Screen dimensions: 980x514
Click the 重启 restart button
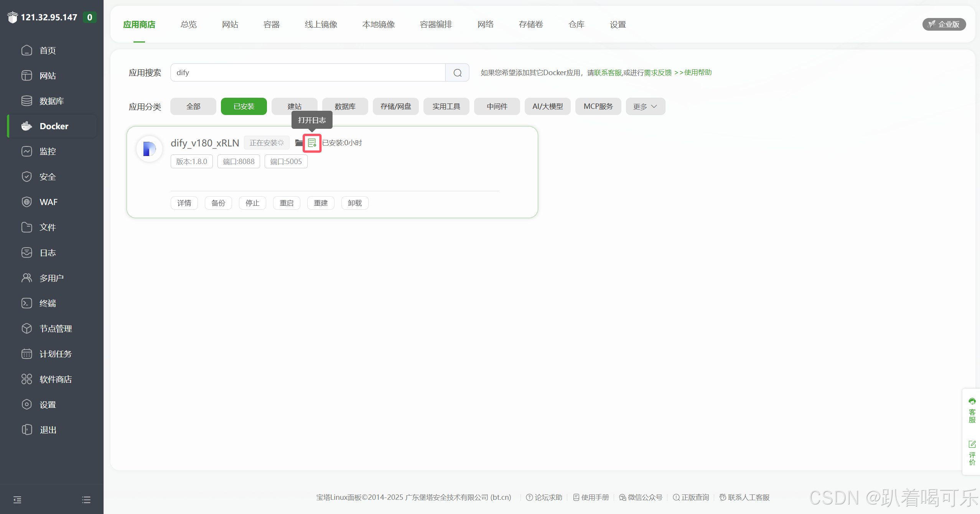pos(287,203)
